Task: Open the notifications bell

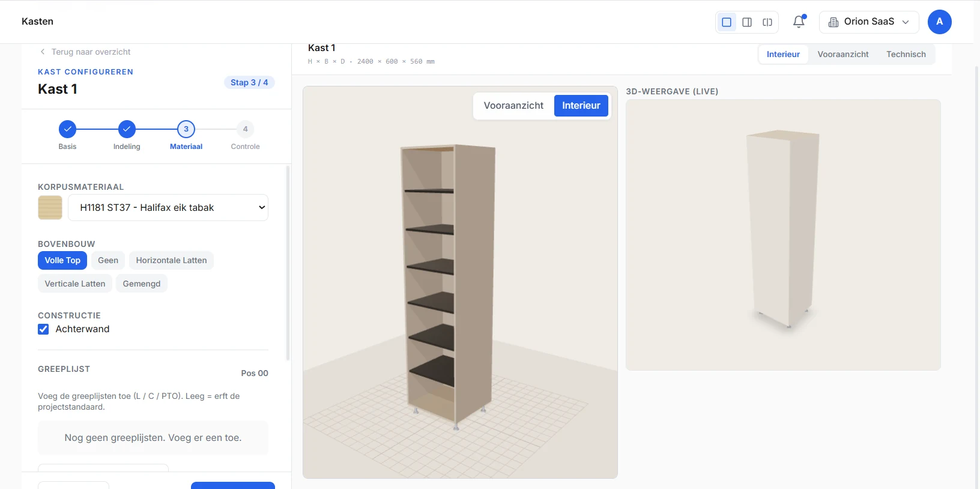Action: (x=799, y=22)
